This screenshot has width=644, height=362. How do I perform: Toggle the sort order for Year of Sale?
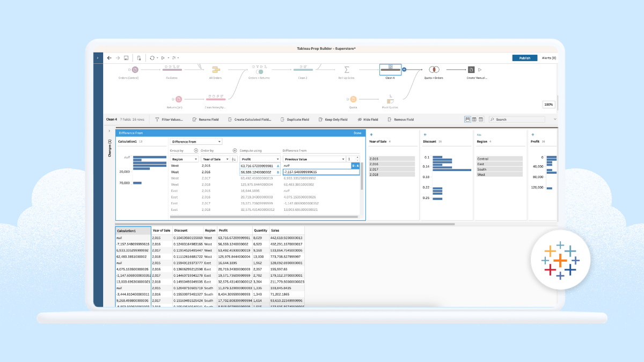(234, 159)
